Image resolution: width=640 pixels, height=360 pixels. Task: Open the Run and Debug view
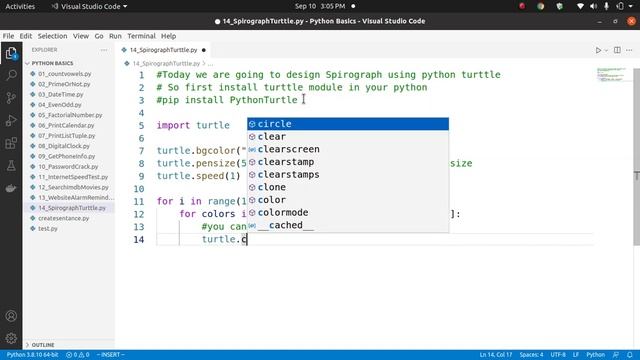point(11,120)
